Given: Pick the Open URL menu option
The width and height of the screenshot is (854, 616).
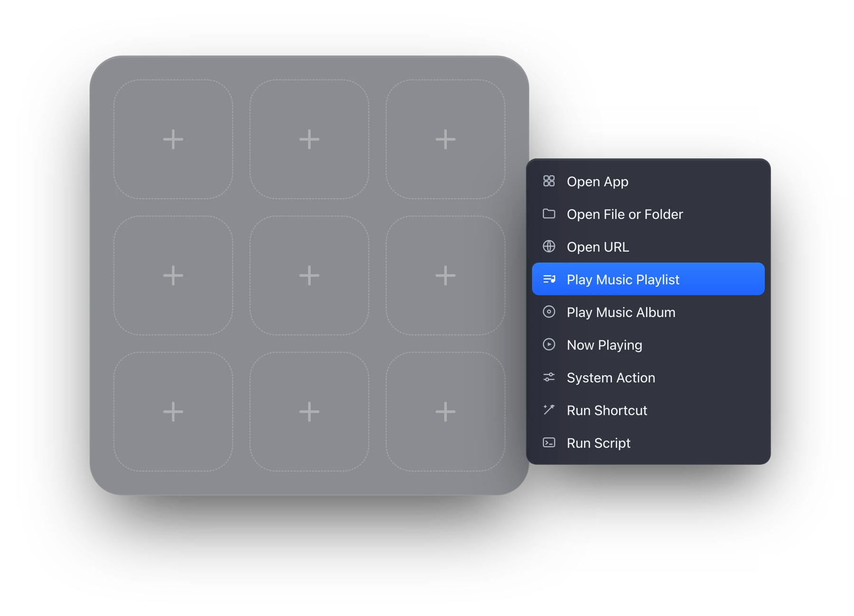Looking at the screenshot, I should [648, 247].
